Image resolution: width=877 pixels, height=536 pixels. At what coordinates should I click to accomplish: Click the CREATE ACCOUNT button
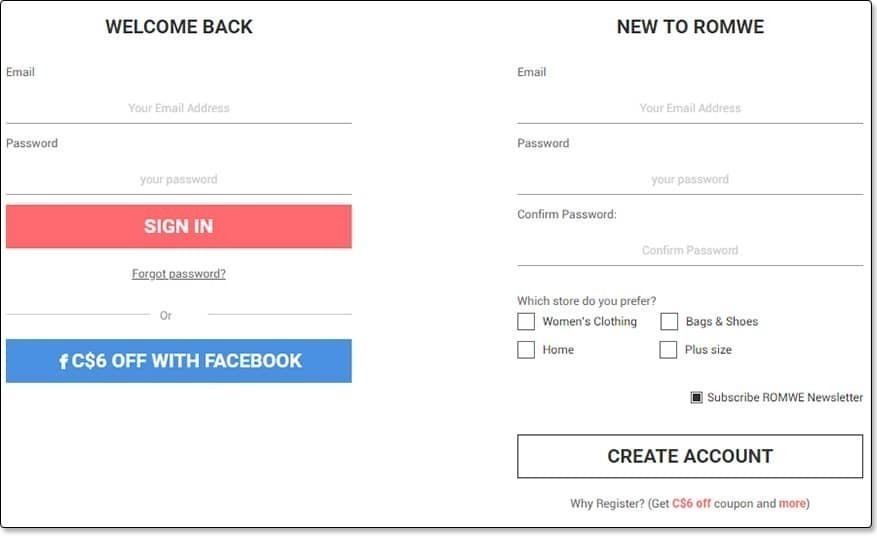pos(690,456)
